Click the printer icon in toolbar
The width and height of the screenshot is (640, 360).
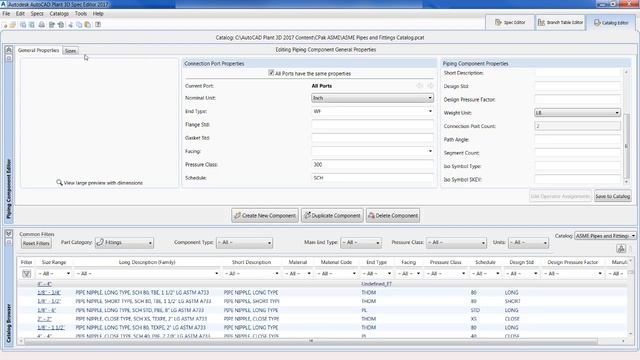[42, 25]
